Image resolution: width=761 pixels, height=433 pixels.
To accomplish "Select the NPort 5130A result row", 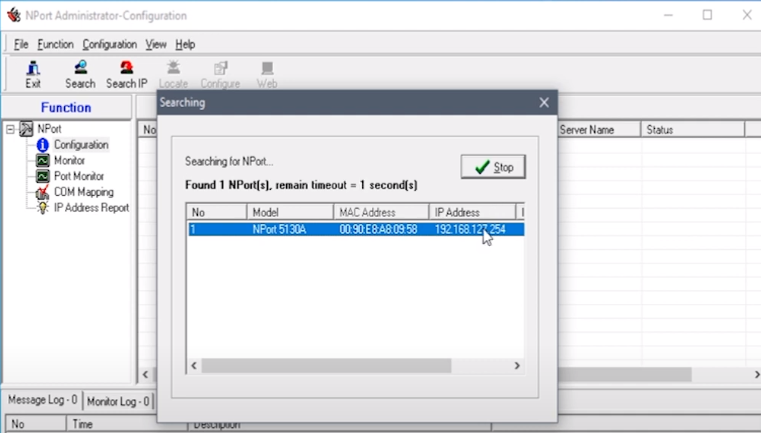I will click(356, 229).
